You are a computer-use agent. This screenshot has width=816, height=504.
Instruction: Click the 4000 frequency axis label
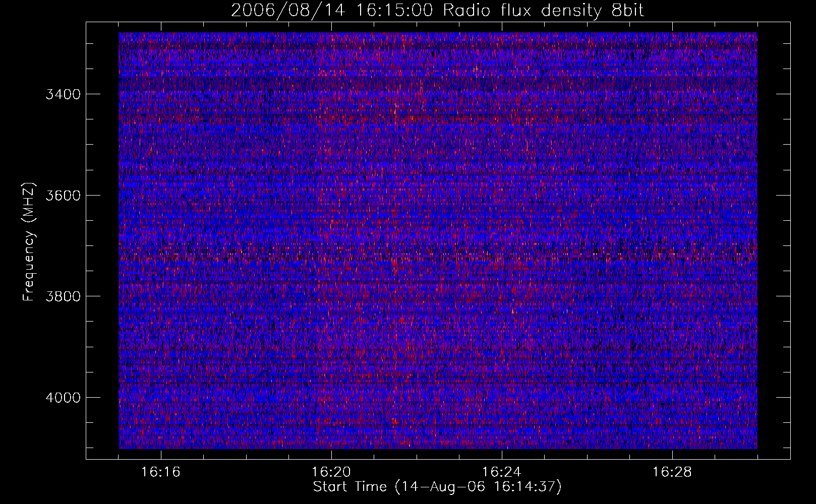63,398
